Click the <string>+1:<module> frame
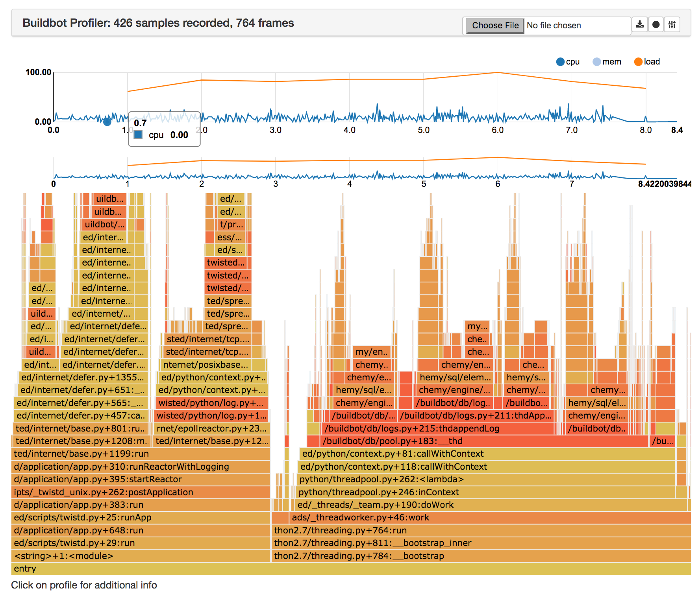Viewport: 700px width, 594px height. [138, 556]
